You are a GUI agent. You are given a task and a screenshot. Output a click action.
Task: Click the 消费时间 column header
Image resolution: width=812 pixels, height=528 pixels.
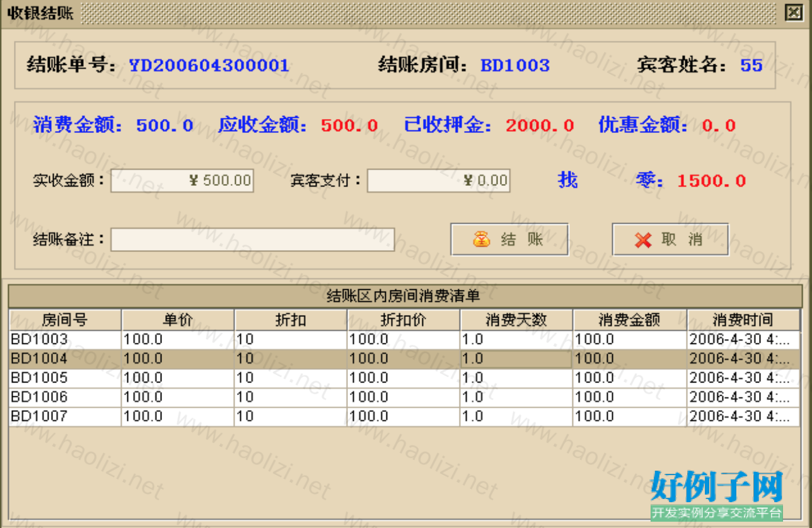tap(742, 320)
